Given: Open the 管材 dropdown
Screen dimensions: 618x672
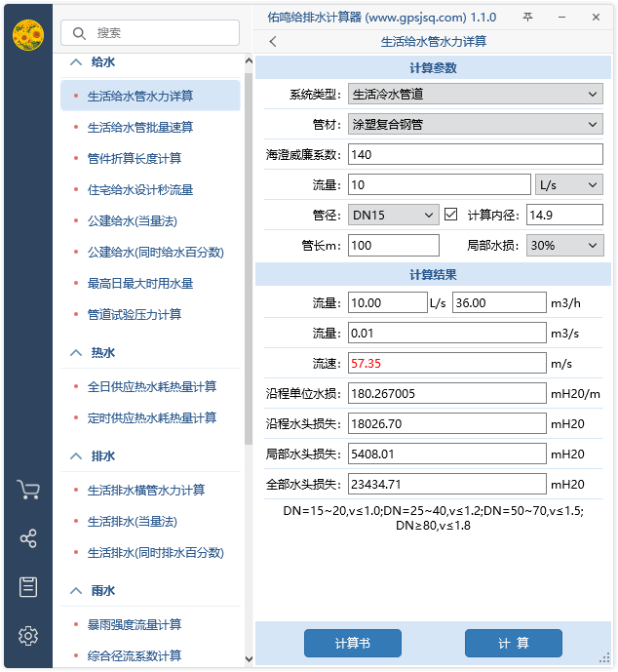Looking at the screenshot, I should pos(476,124).
